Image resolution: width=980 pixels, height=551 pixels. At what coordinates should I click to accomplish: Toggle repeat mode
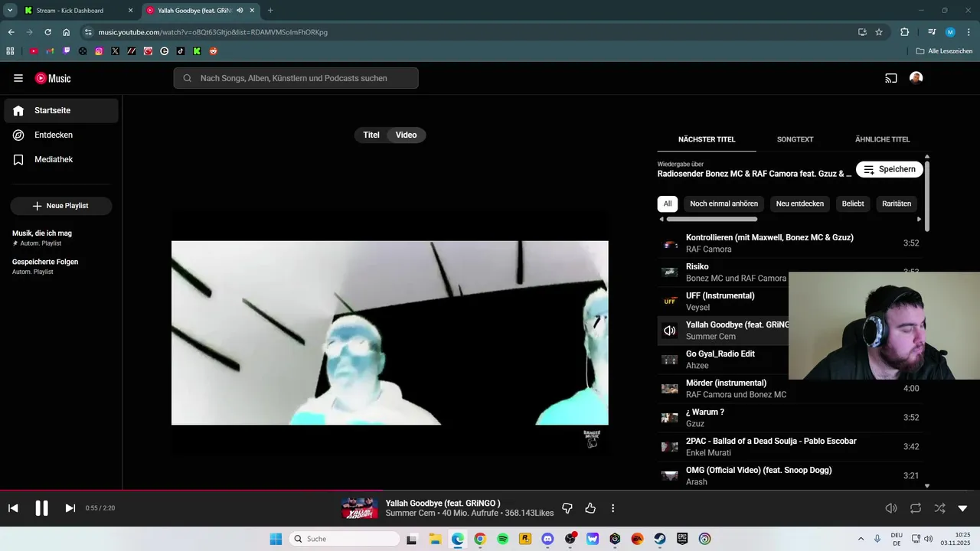point(916,508)
